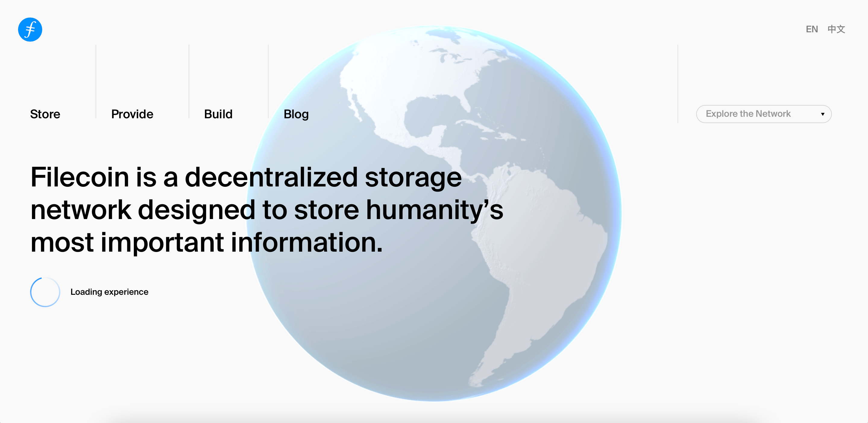This screenshot has height=423, width=868.
Task: Expand the 'Explore the Network' dropdown arrow
Action: click(x=822, y=114)
